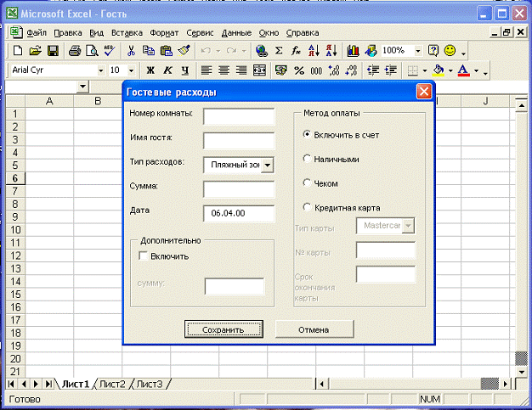Viewport: 532px width, 410px height.
Task: Click the Сохранить button
Action: [x=224, y=329]
